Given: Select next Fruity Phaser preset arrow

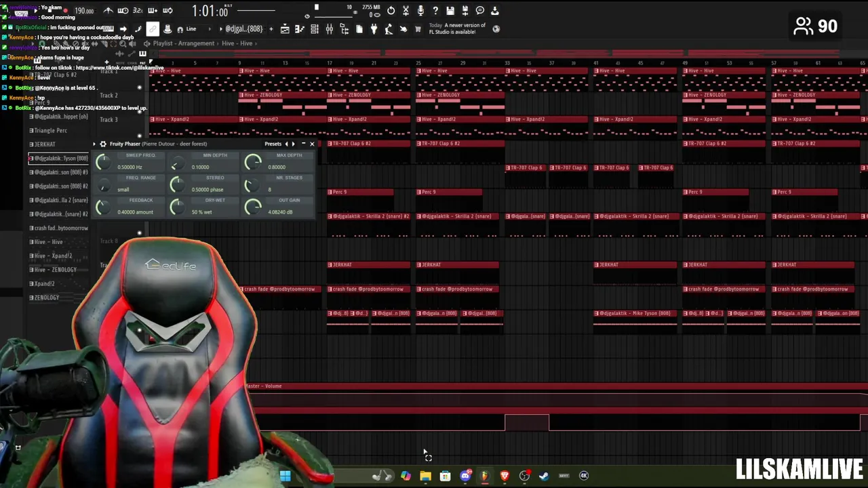Looking at the screenshot, I should tap(293, 144).
